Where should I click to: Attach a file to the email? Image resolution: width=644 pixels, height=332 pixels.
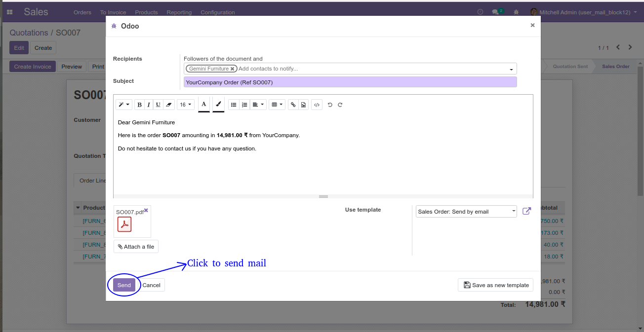(x=136, y=247)
